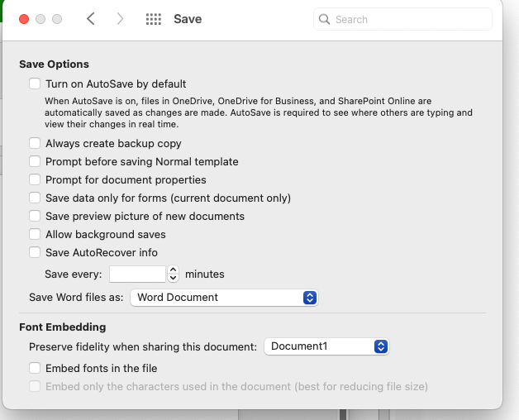
Task: Check Always create backup copy
Action: coord(35,143)
